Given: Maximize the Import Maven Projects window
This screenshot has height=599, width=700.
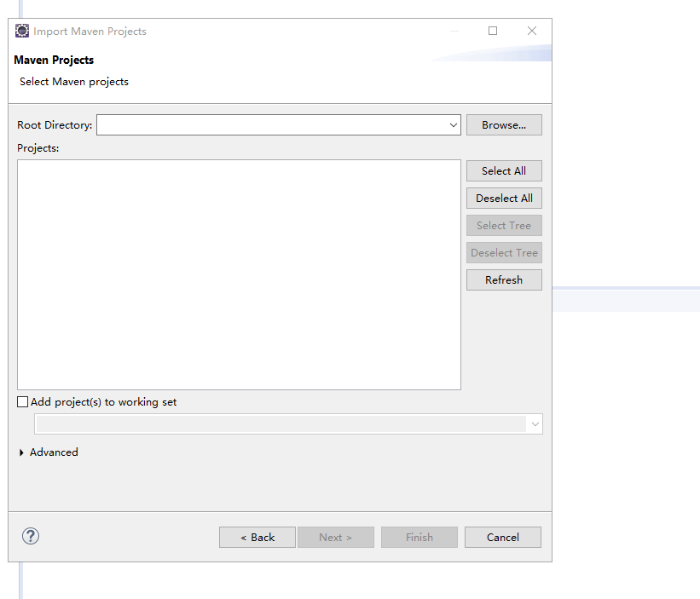Looking at the screenshot, I should coord(493,31).
